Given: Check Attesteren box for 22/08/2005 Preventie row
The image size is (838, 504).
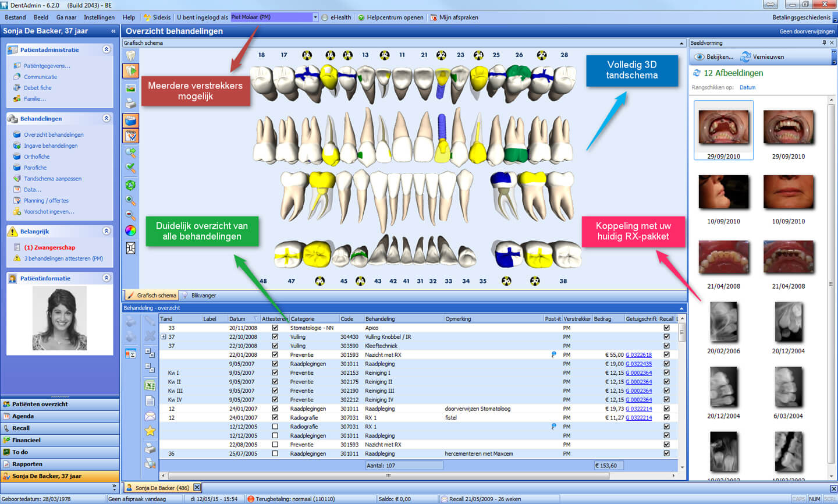Looking at the screenshot, I should (x=275, y=445).
